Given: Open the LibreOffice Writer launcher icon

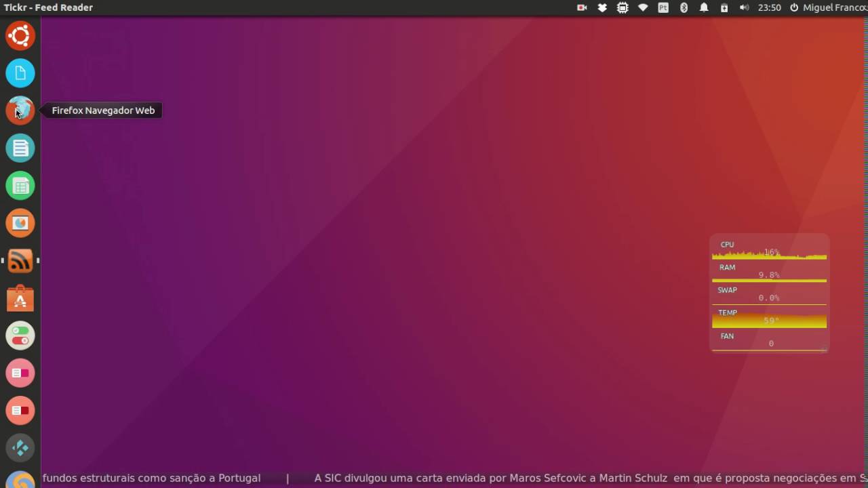Looking at the screenshot, I should tap(20, 148).
